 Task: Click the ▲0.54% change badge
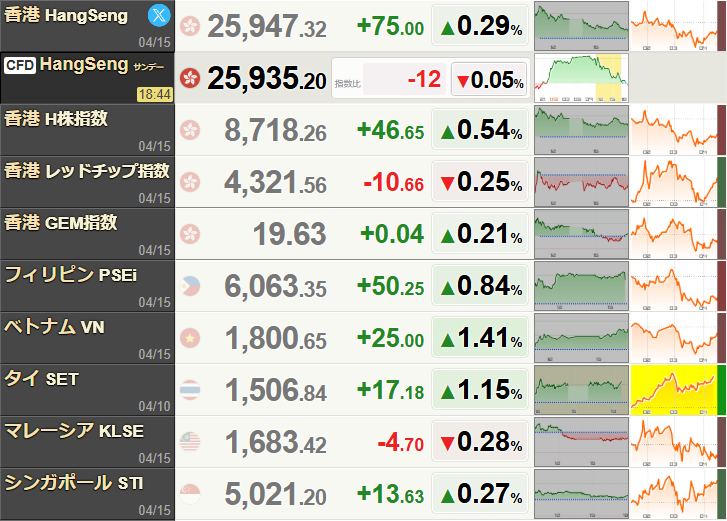[x=480, y=129]
